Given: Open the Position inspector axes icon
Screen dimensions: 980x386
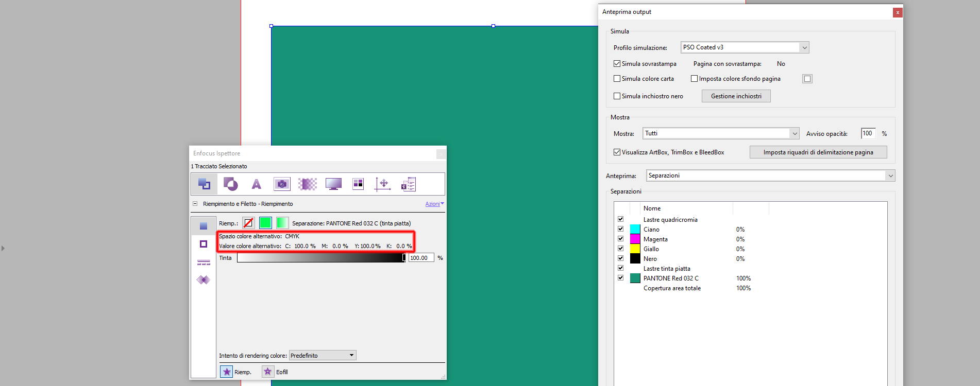Looking at the screenshot, I should click(x=383, y=184).
